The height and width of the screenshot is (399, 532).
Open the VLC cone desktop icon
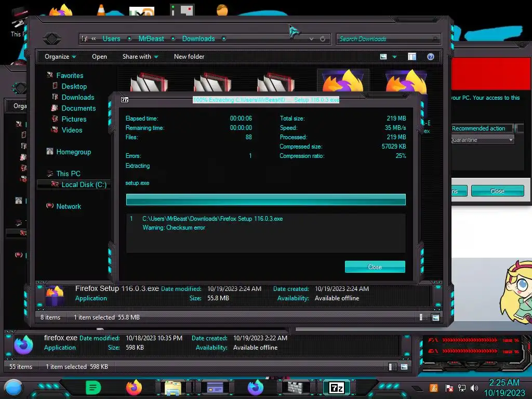click(x=101, y=9)
